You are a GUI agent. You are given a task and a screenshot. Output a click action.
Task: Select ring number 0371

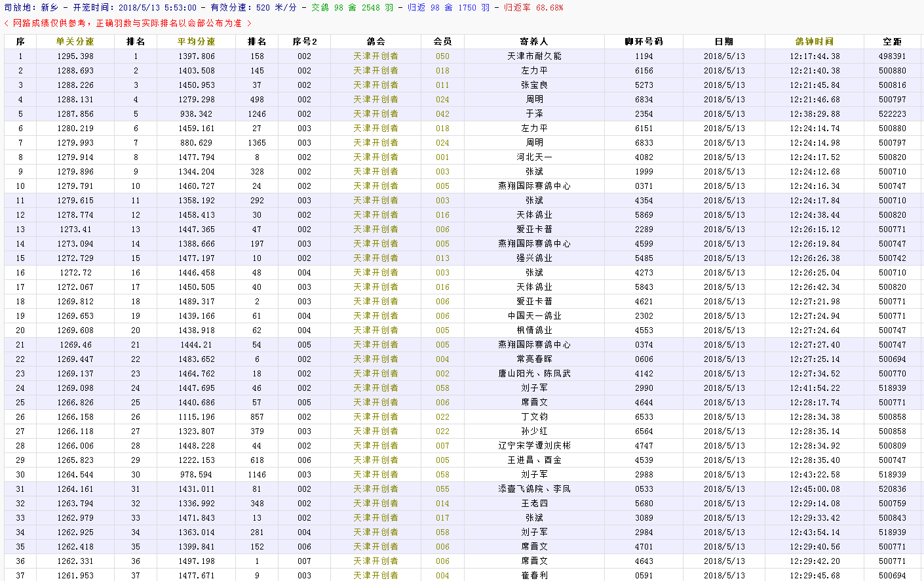(x=644, y=186)
